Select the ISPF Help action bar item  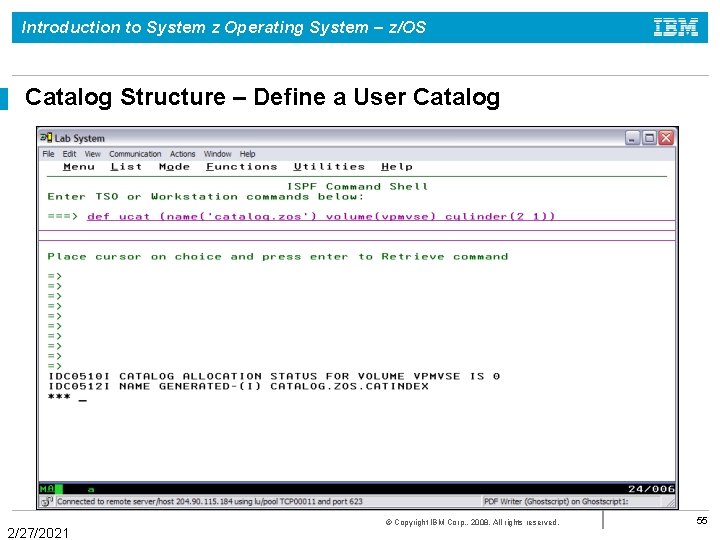(397, 167)
